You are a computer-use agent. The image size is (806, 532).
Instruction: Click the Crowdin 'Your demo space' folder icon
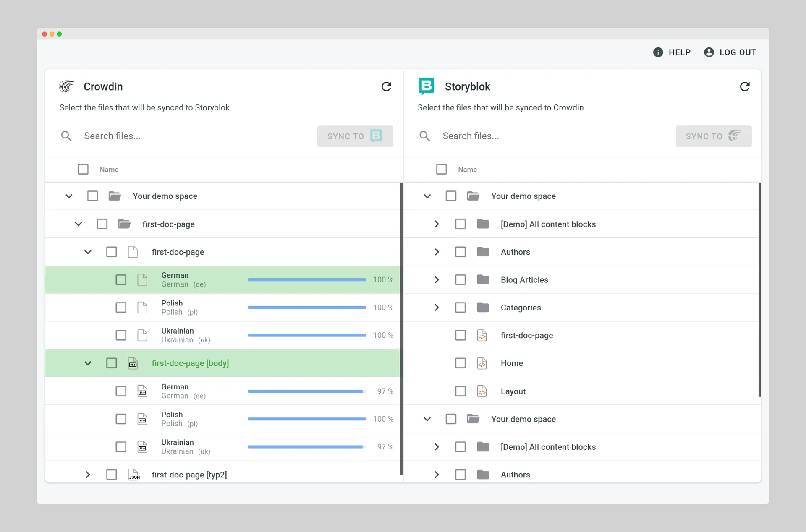click(x=115, y=196)
